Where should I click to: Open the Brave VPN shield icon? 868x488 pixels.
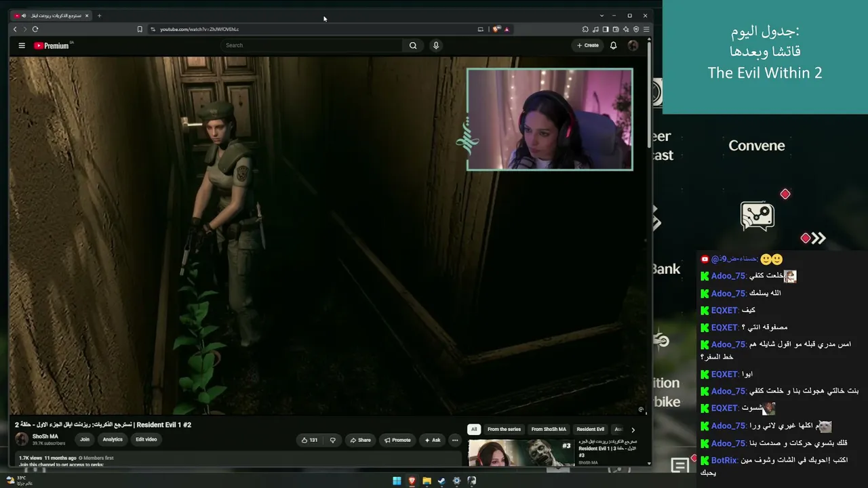636,29
